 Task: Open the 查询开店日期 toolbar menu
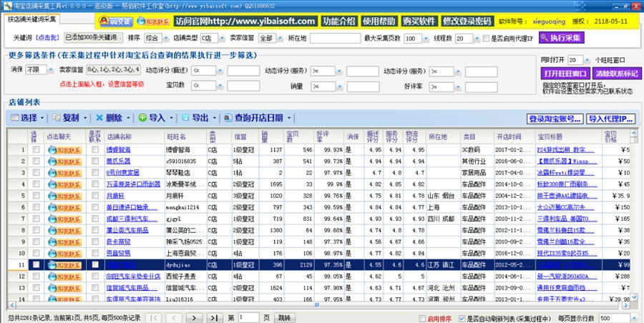pos(258,118)
